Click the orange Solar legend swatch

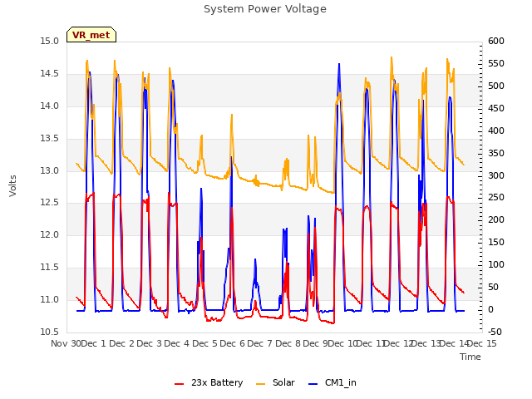pyautogui.click(x=260, y=384)
